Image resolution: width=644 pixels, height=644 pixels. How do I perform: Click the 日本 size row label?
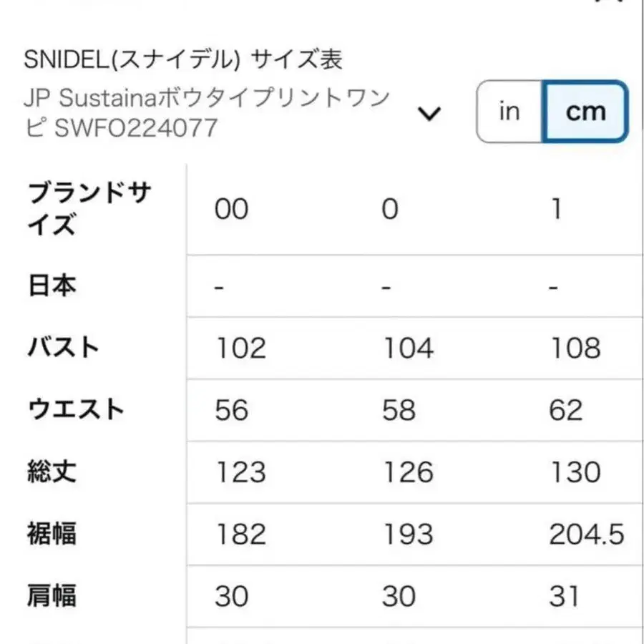click(x=49, y=285)
